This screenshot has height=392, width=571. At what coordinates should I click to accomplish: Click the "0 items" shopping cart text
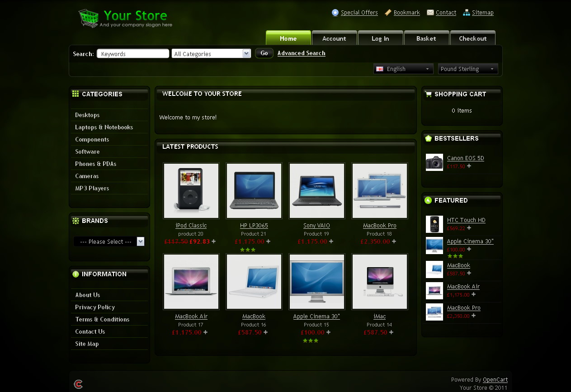point(462,110)
